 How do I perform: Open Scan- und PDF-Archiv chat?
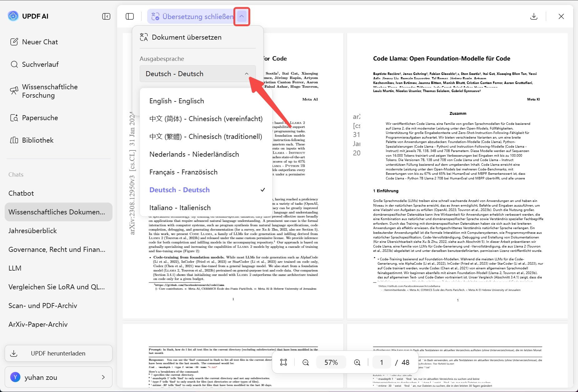pos(58,306)
